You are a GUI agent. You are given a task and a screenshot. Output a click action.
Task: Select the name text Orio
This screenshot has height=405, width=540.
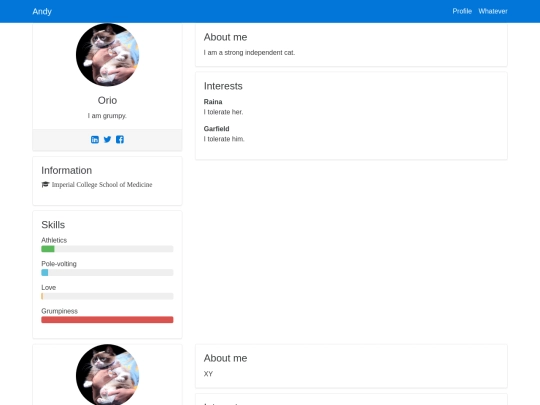(107, 100)
